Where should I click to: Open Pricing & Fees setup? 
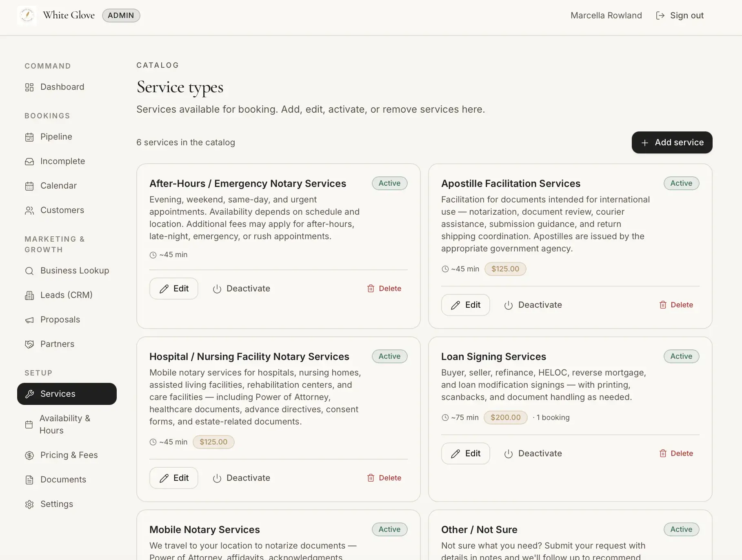click(x=67, y=455)
